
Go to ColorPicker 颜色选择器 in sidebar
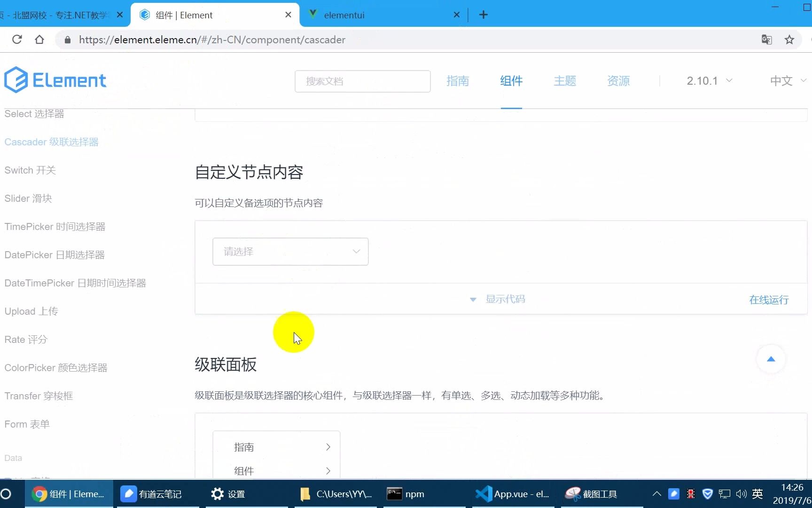click(x=56, y=368)
